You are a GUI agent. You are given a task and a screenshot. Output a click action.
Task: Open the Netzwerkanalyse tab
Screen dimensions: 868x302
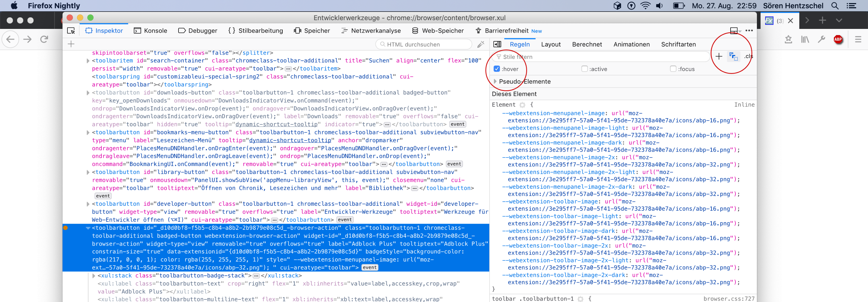pyautogui.click(x=371, y=31)
